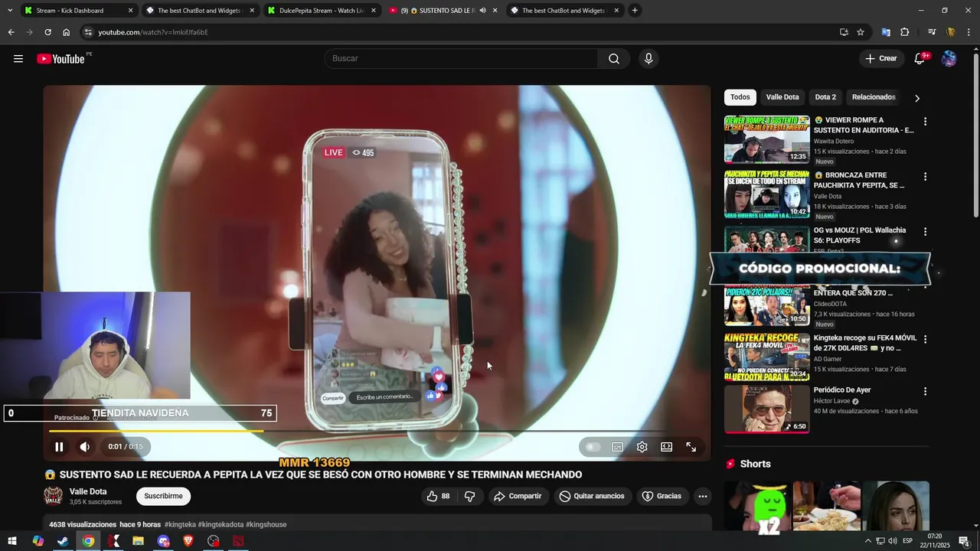980x551 pixels.
Task: Open a new browser tab
Action: click(x=635, y=11)
